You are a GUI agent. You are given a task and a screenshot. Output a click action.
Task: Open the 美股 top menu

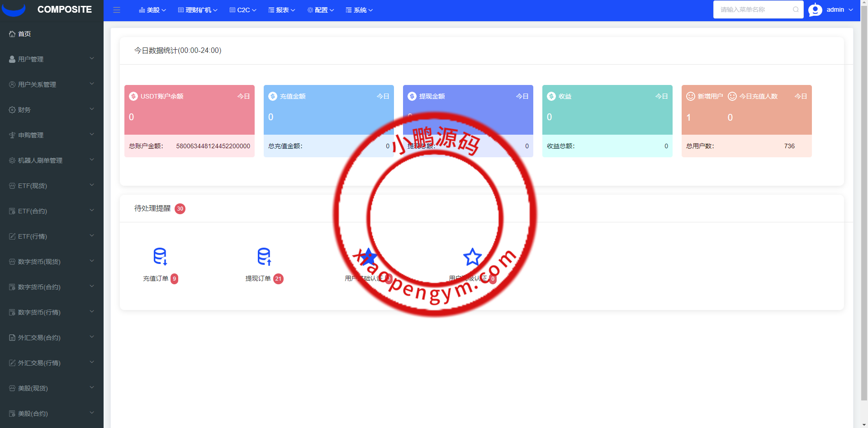coord(152,10)
